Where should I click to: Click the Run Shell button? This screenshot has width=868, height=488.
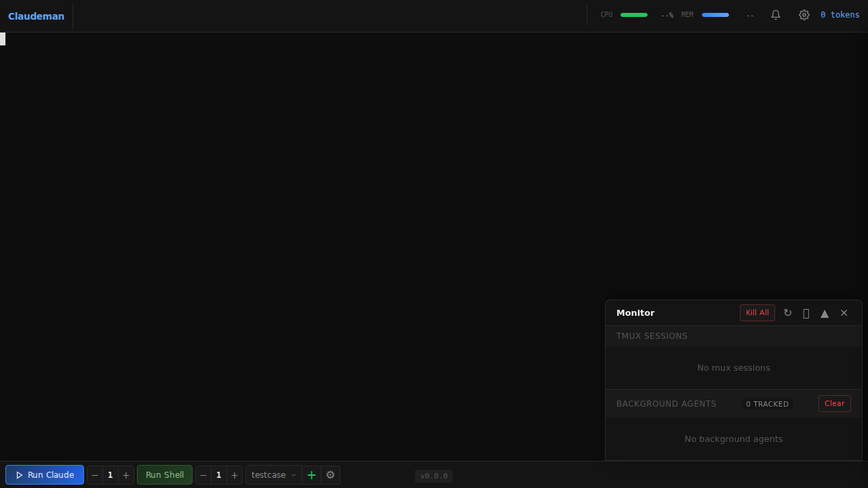coord(165,475)
